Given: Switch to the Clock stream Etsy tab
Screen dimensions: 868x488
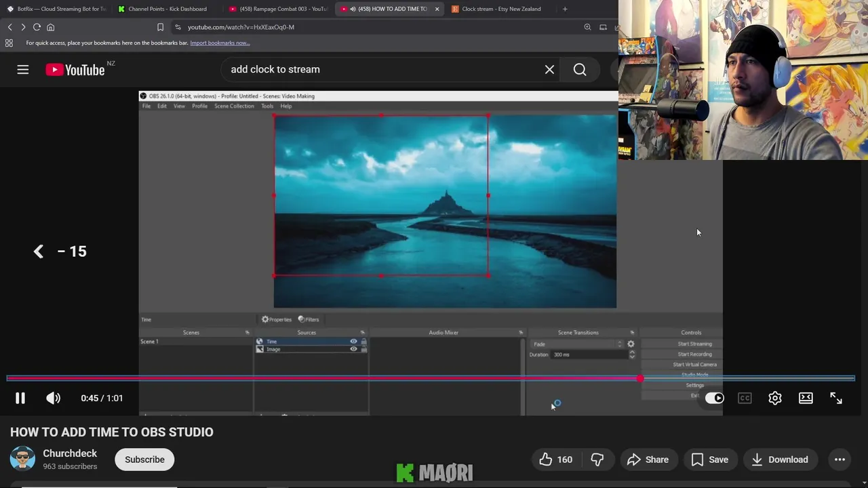Looking at the screenshot, I should (x=501, y=9).
